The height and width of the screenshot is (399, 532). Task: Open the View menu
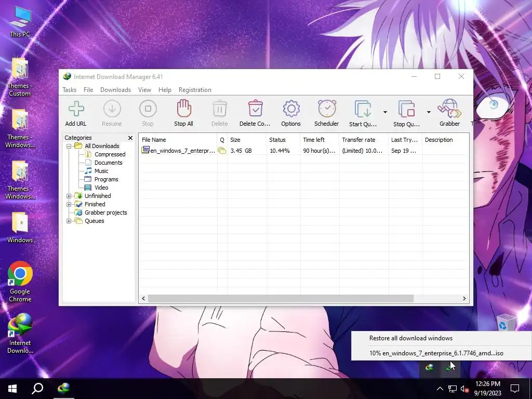pyautogui.click(x=144, y=90)
